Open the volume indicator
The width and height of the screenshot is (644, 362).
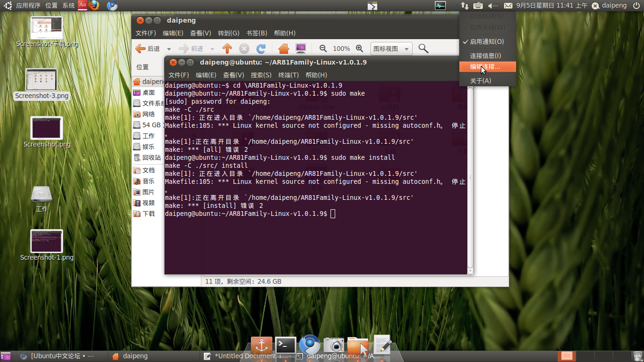pos(493,6)
